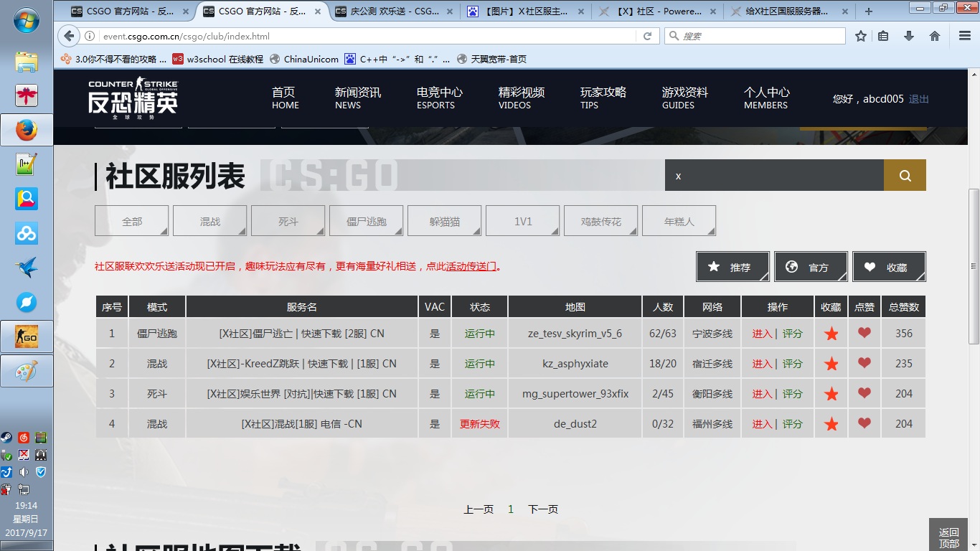Like the kz_asphyxiate server with heart
Image resolution: width=980 pixels, height=551 pixels.
point(864,363)
